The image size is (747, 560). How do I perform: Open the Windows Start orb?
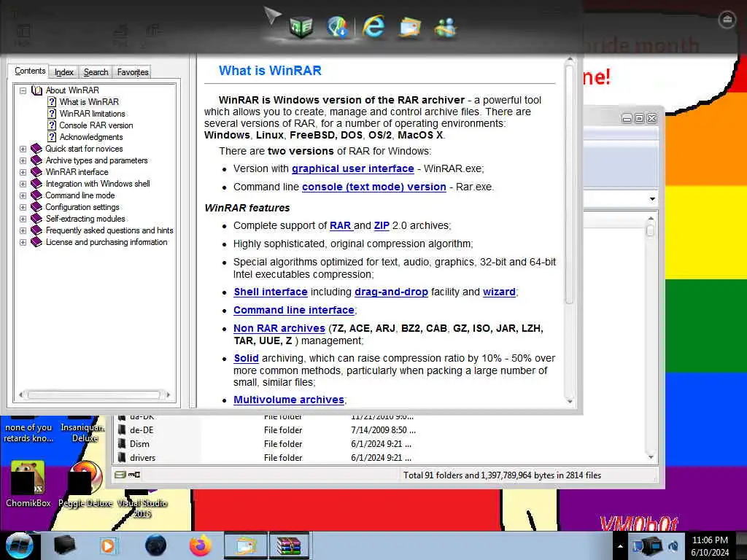tap(19, 545)
